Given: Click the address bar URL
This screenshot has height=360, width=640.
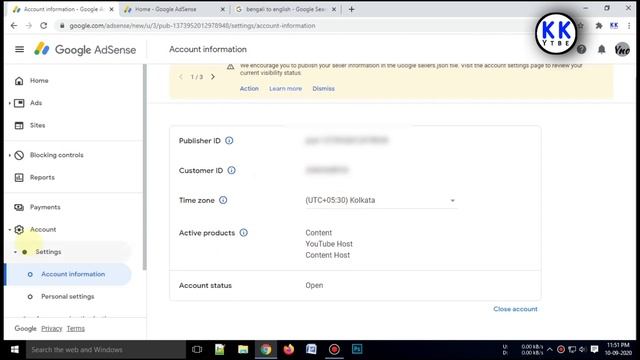Looking at the screenshot, I should point(192,26).
